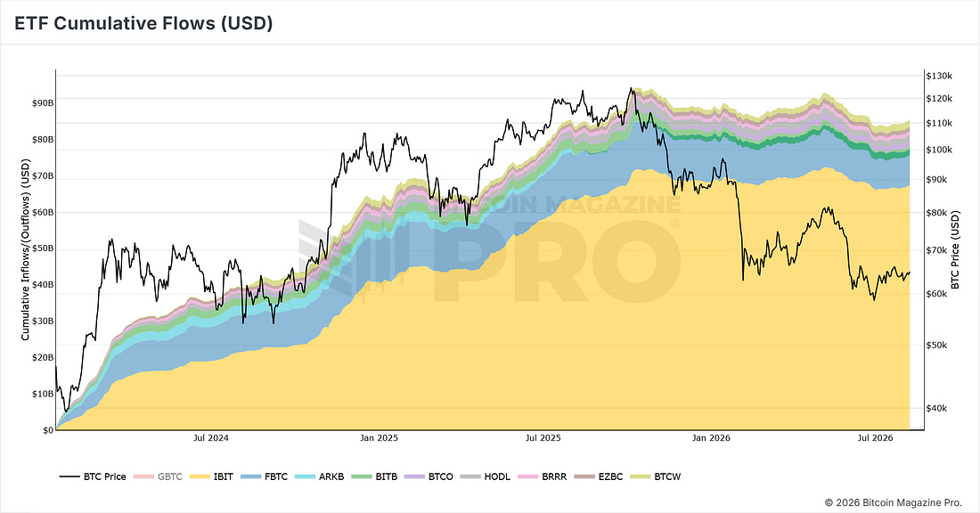
Task: Click the $130k right axis tick
Action: (939, 76)
